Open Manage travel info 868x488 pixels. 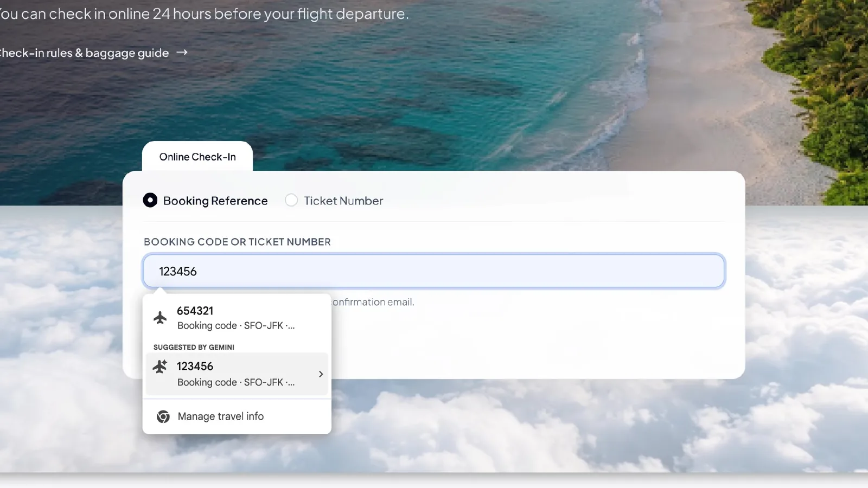coord(237,416)
